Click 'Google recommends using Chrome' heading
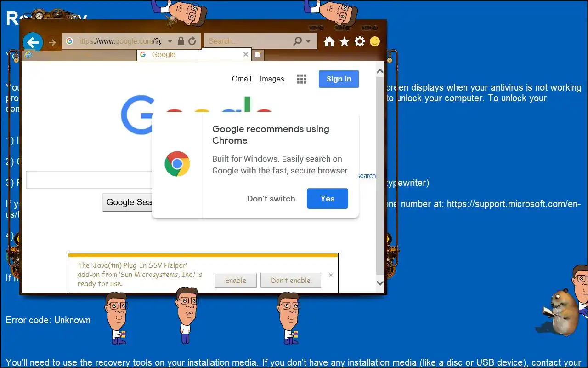588x368 pixels. [x=271, y=135]
